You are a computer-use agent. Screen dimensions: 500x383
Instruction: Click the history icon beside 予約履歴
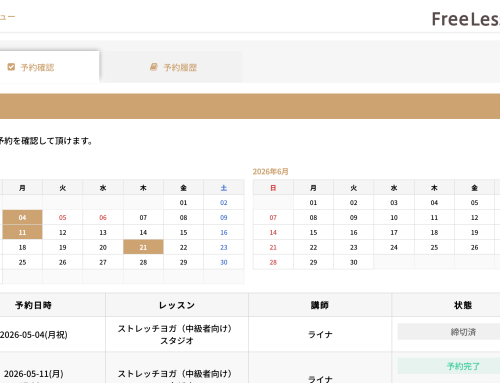(154, 67)
